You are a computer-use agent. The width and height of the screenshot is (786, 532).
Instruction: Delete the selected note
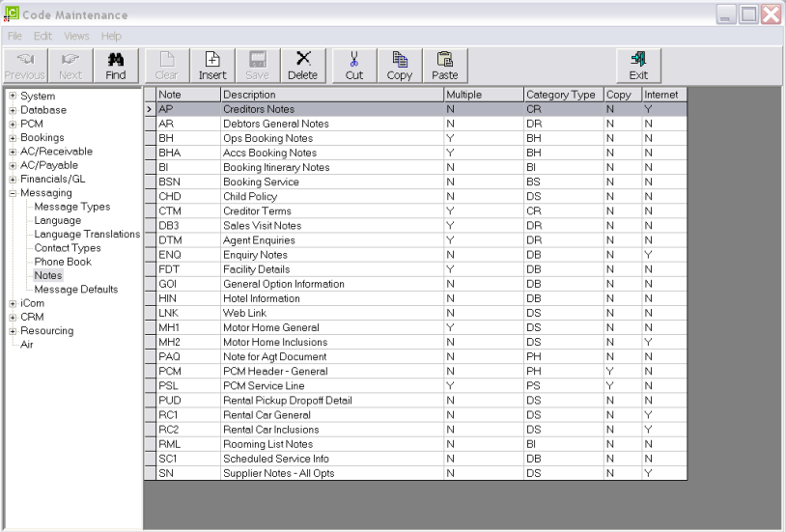tap(303, 66)
